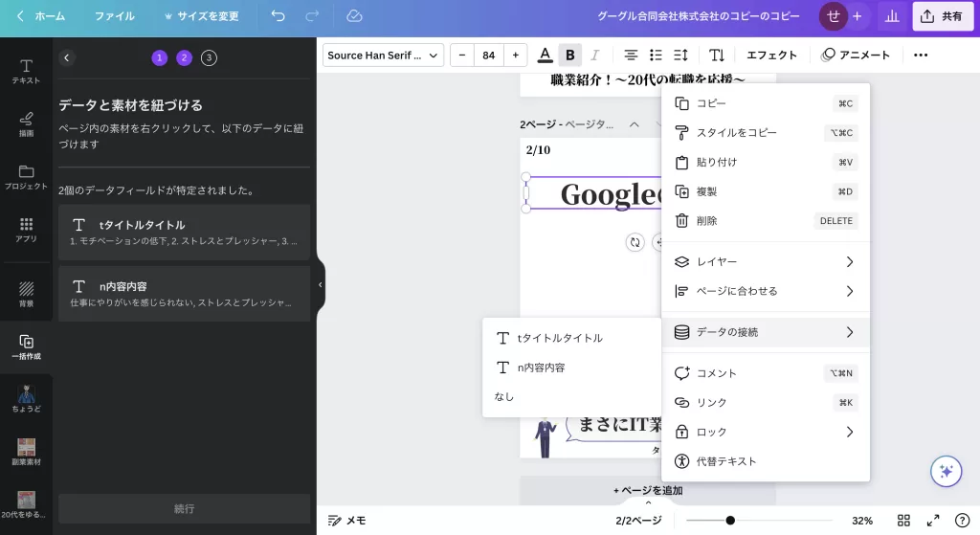The height and width of the screenshot is (535, 980).
Task: Click the cloud save status icon
Action: coord(354,16)
